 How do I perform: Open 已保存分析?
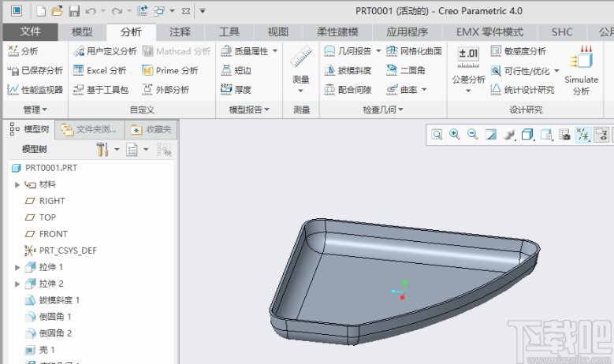(x=35, y=70)
